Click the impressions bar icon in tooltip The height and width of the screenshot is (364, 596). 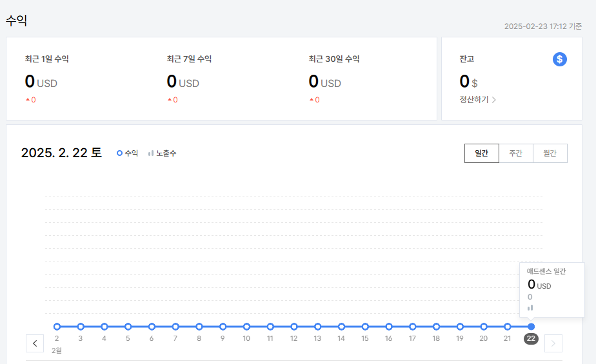pyautogui.click(x=530, y=308)
